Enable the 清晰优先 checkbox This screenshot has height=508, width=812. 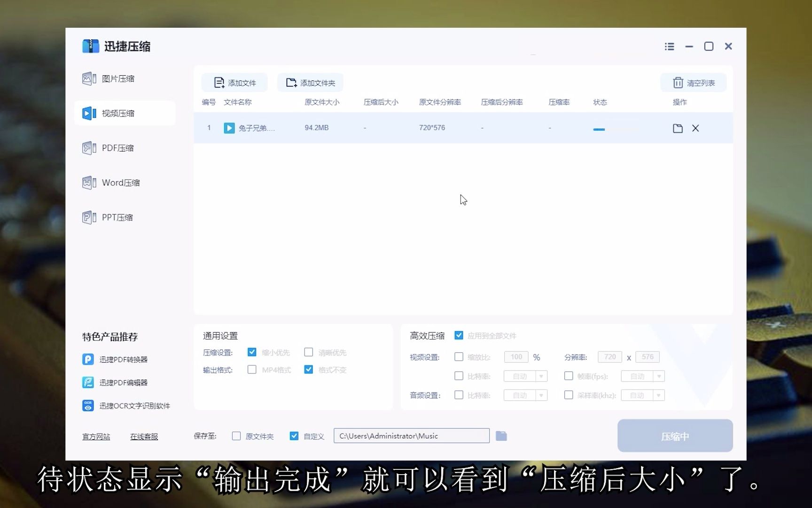coord(309,352)
